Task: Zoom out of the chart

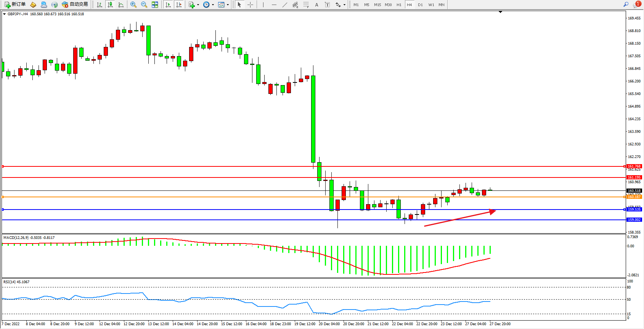Action: 144,5
